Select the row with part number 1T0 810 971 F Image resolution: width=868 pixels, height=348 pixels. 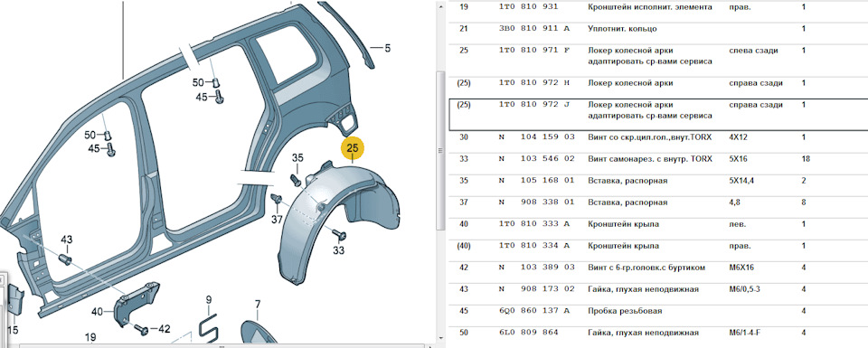pyautogui.click(x=657, y=55)
